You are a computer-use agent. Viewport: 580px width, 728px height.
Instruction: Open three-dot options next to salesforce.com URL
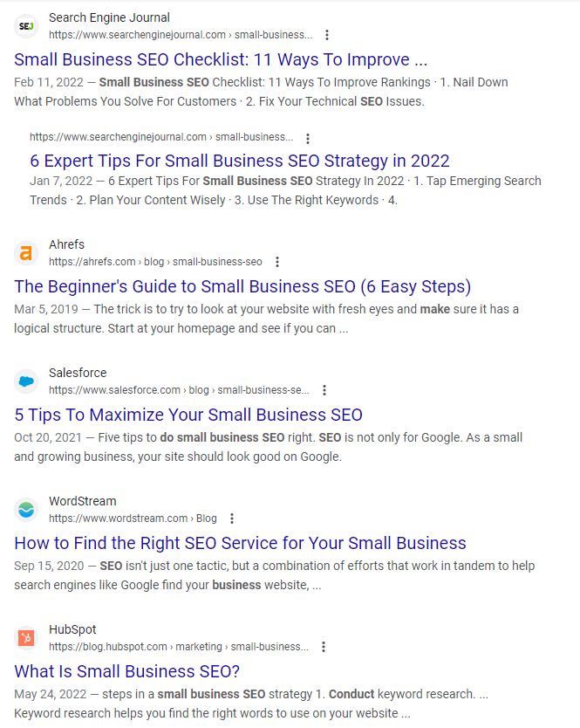324,390
